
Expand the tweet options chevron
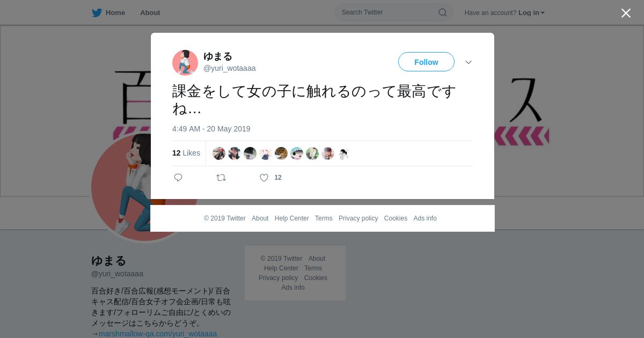coord(469,62)
